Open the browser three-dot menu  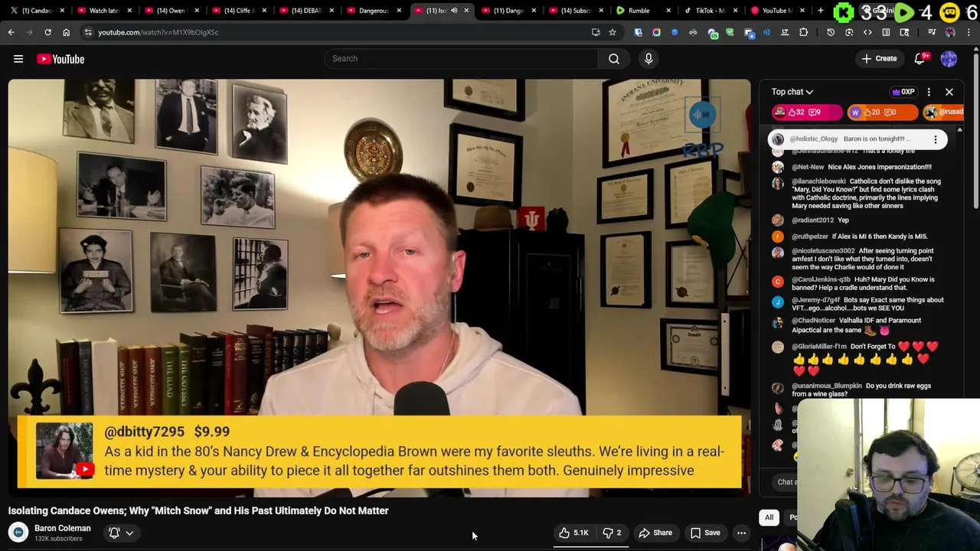pos(969,32)
